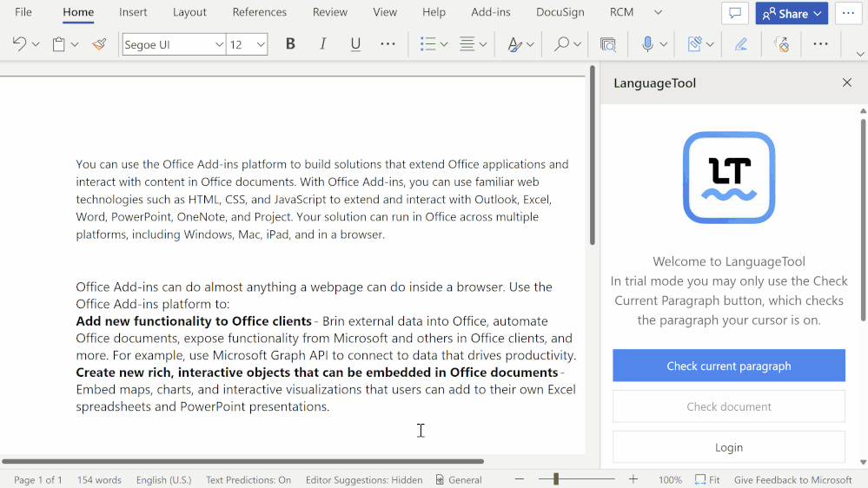Switch to the Review tab
This screenshot has height=488, width=868.
[330, 12]
